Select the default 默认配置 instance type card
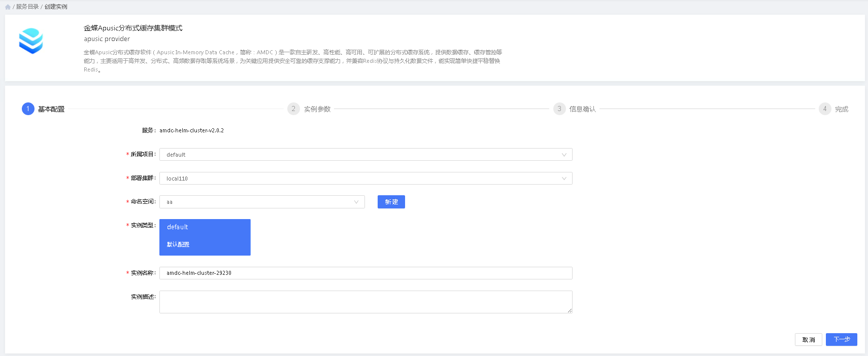The image size is (868, 356). point(205,237)
